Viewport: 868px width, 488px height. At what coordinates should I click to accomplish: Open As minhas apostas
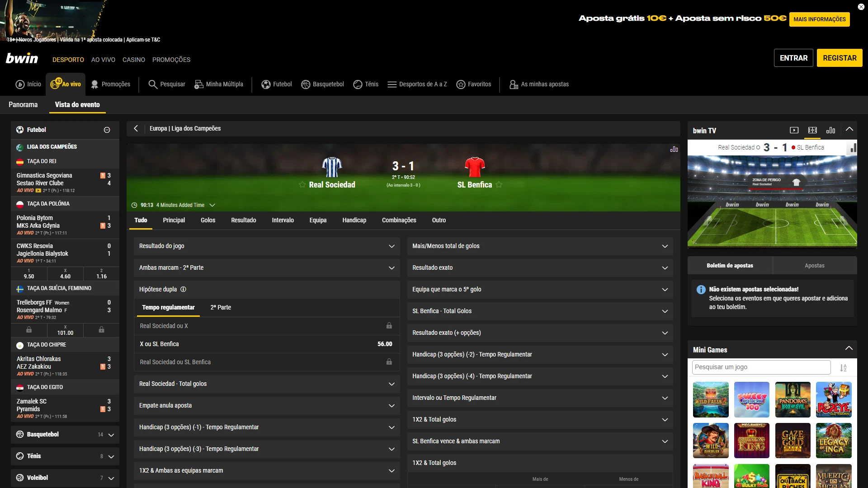pos(539,84)
